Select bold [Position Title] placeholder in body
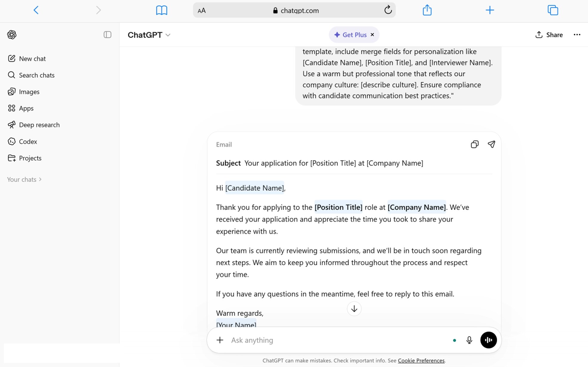 point(338,207)
